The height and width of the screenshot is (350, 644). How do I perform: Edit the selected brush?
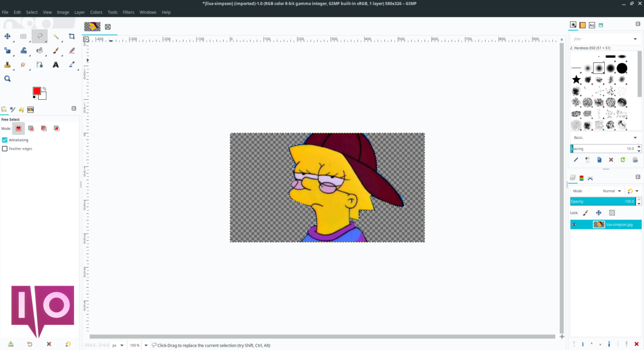576,160
